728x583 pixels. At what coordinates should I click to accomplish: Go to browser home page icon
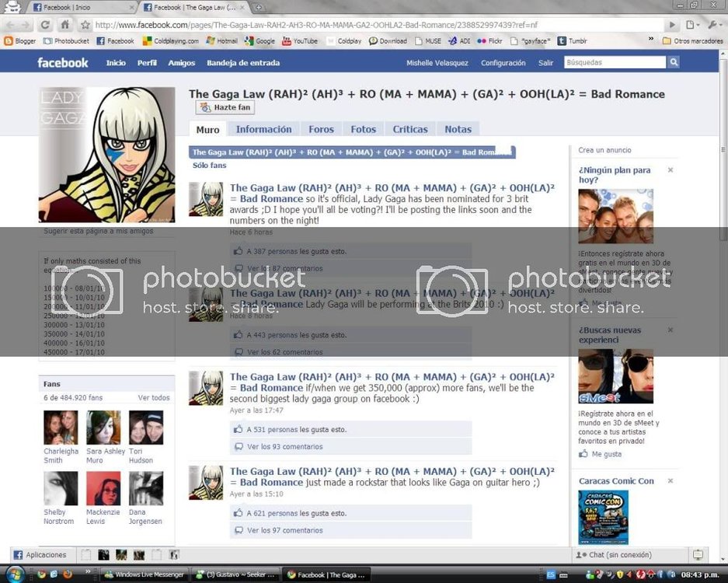tap(65, 25)
